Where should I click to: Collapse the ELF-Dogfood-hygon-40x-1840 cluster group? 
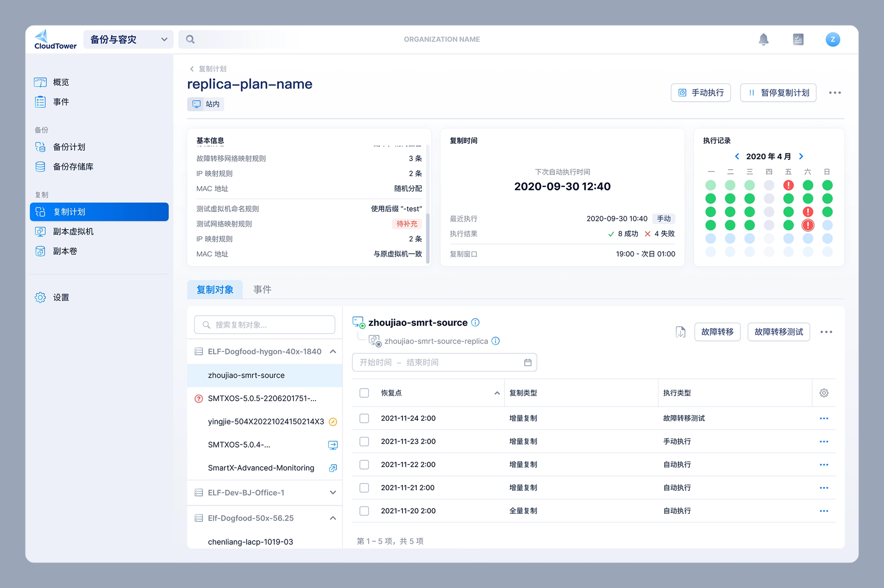332,351
